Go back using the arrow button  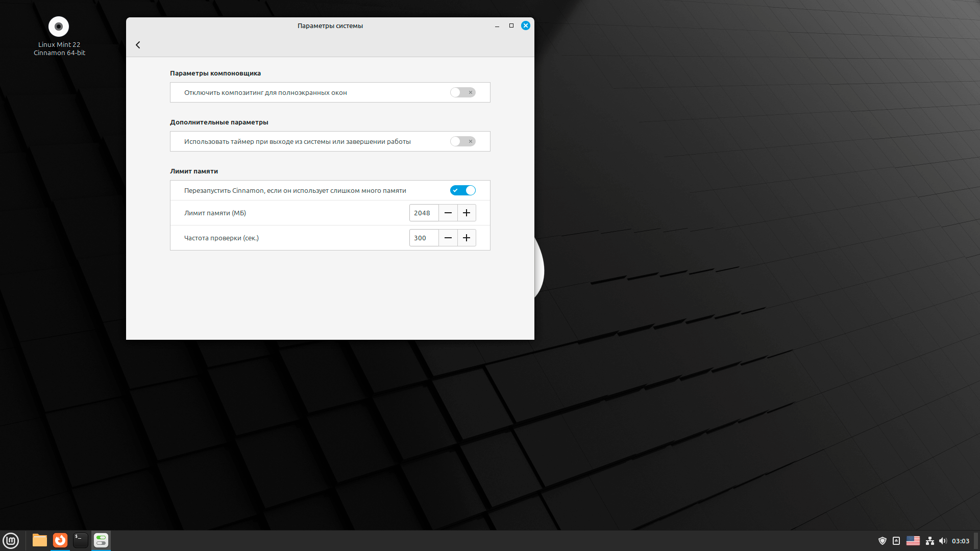tap(138, 45)
